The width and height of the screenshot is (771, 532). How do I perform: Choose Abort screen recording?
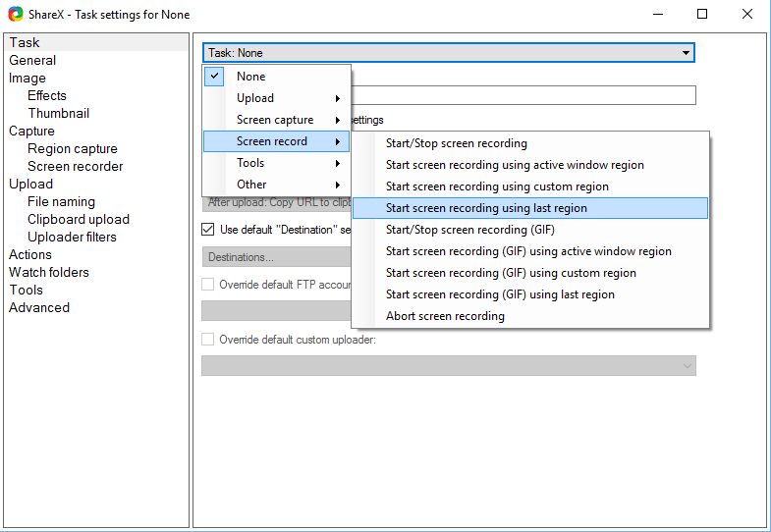click(x=530, y=316)
